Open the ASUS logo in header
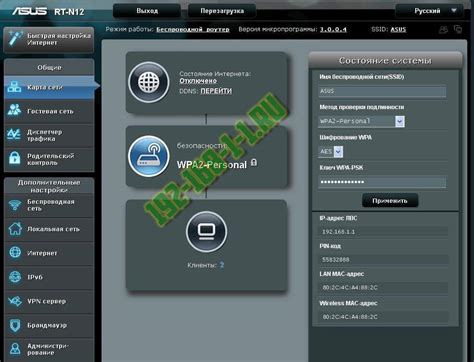 (29, 11)
